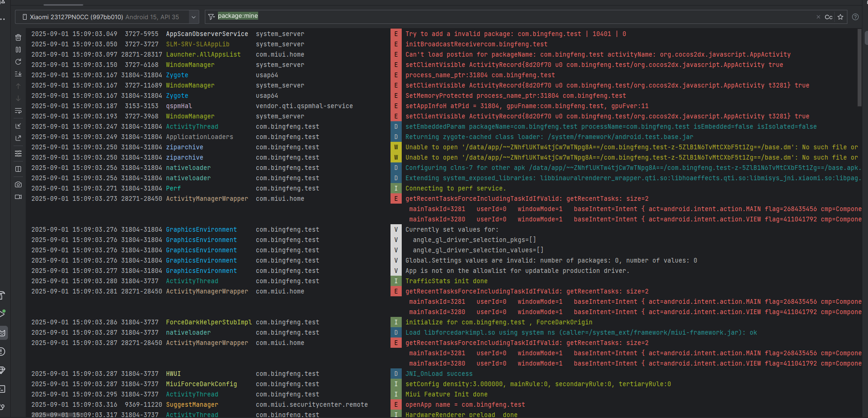Import logs from a file
Viewport: 868px width, 418px height.
click(x=18, y=126)
